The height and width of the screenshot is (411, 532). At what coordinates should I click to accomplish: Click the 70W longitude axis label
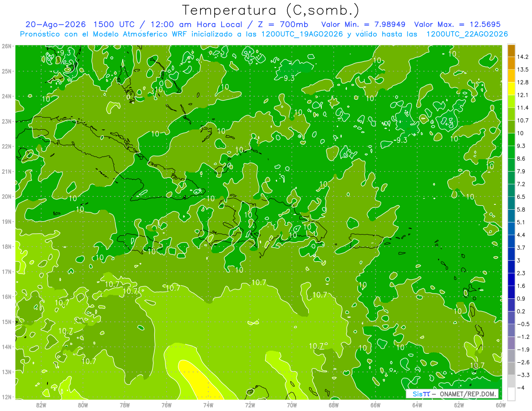tap(292, 404)
